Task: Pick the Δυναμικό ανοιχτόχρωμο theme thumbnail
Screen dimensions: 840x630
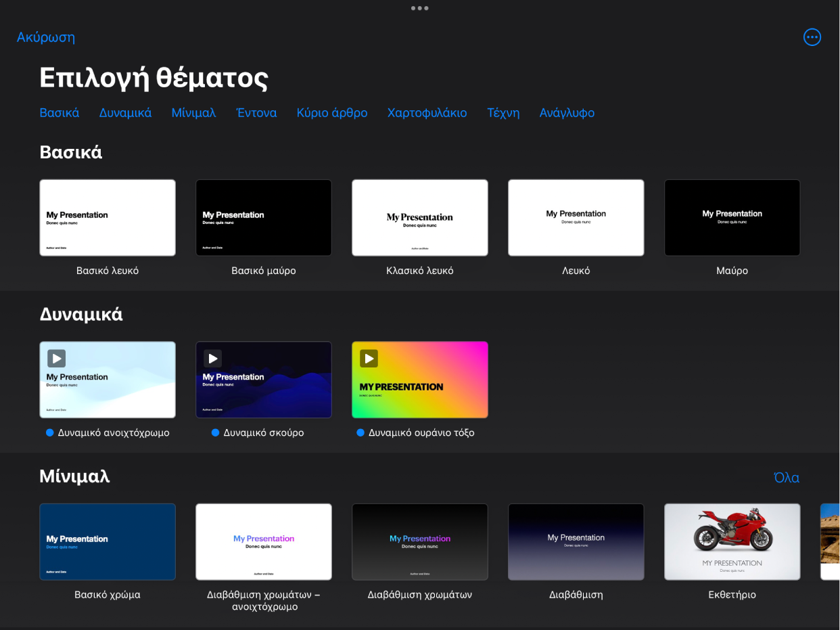Action: coord(108,380)
